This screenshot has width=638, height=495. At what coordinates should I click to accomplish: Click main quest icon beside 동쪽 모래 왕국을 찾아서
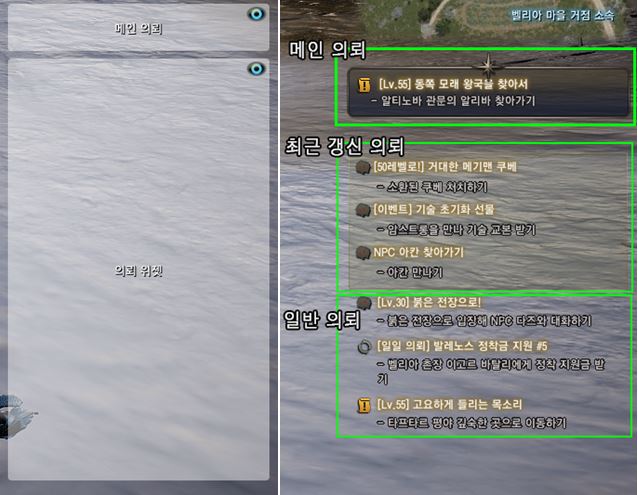pyautogui.click(x=365, y=85)
